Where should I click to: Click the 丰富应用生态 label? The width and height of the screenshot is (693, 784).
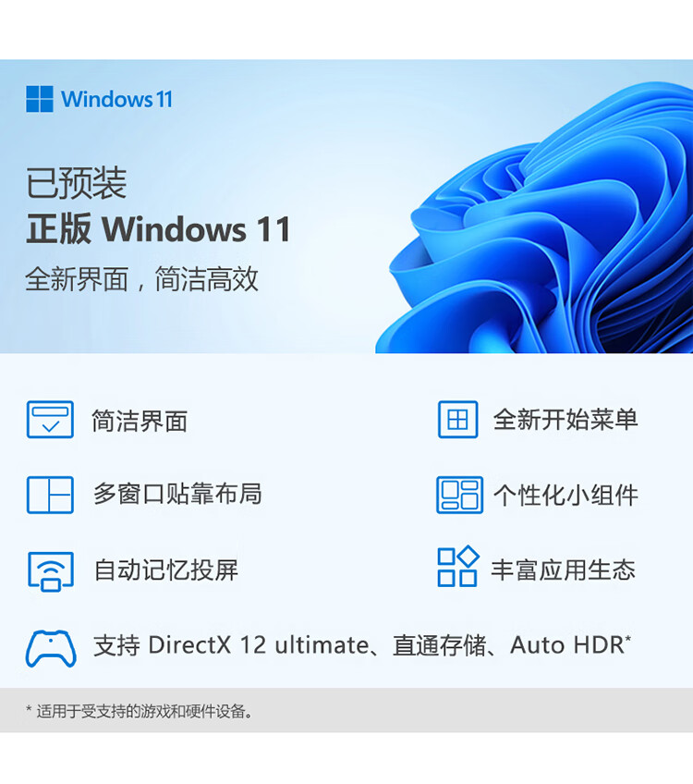point(563,570)
